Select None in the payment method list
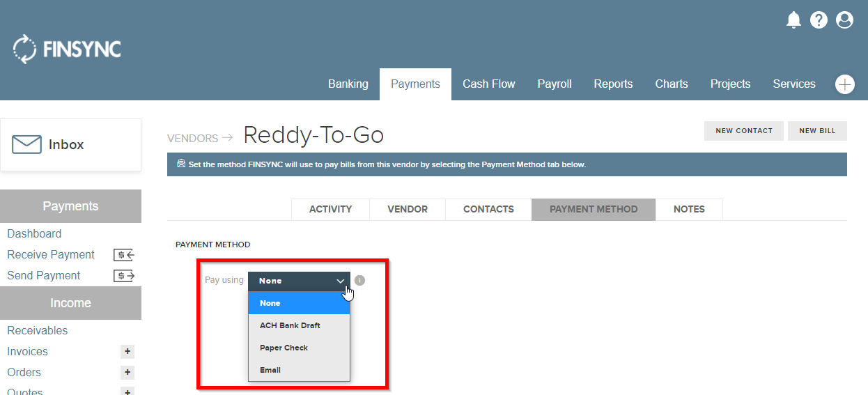This screenshot has height=395, width=868. coord(299,303)
